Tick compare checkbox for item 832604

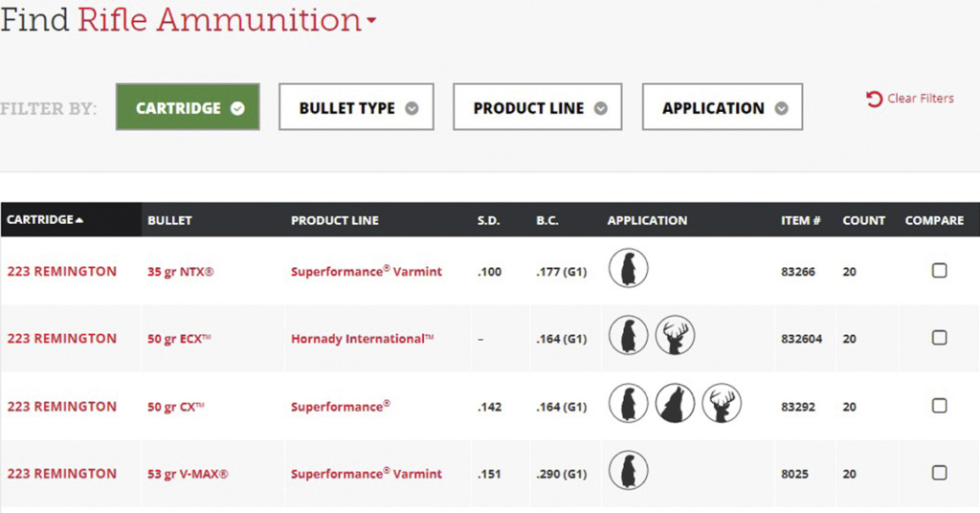[x=939, y=338]
